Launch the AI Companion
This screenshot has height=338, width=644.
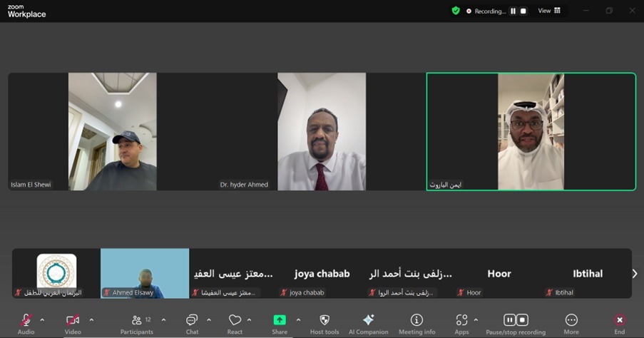(368, 322)
